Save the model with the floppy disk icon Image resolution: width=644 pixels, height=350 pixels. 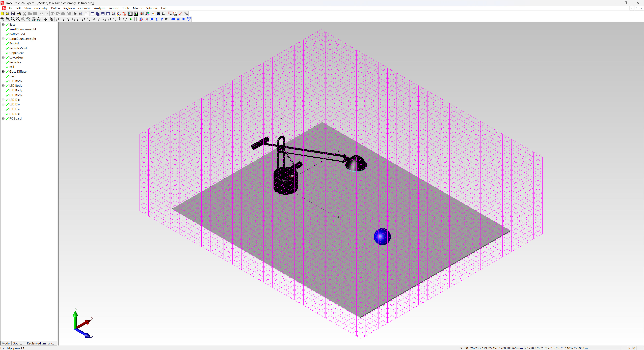point(13,13)
